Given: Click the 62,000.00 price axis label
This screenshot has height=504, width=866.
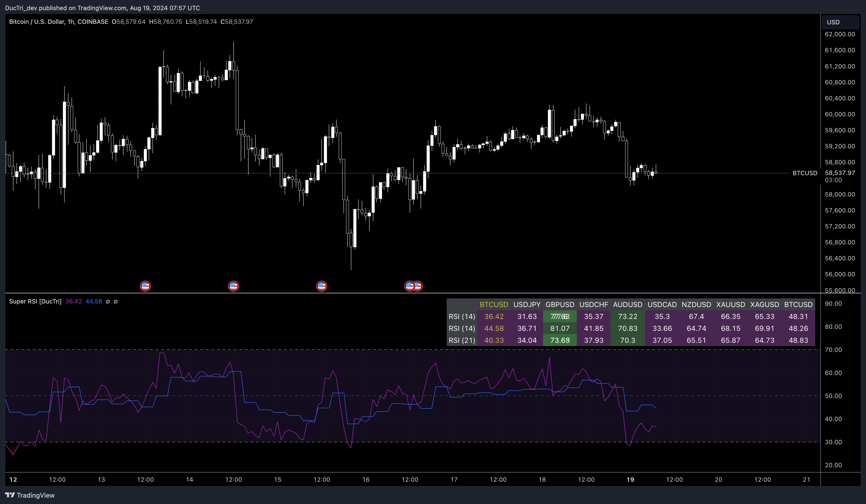Looking at the screenshot, I should (840, 34).
